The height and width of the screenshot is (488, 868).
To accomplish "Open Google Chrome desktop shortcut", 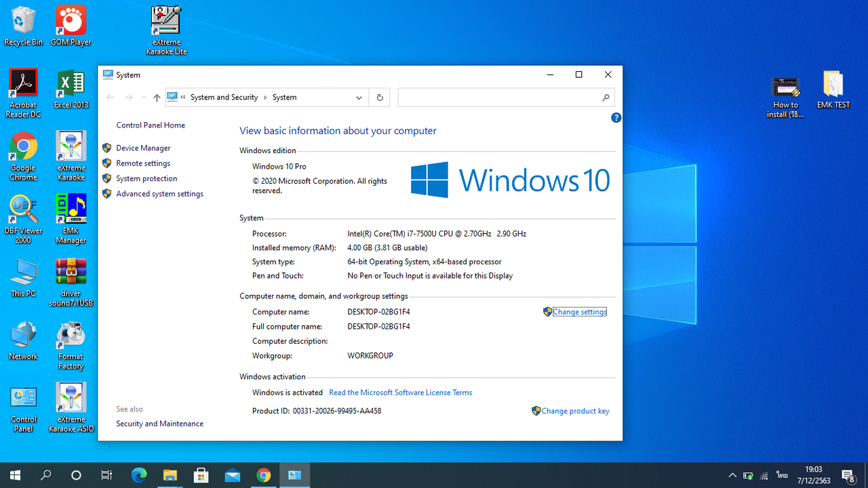I will (23, 157).
